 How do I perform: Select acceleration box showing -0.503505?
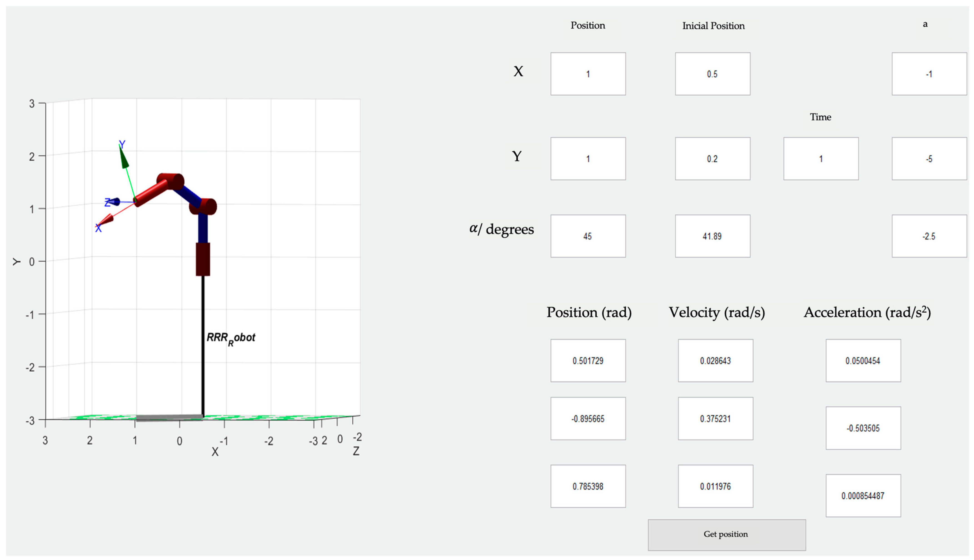pos(863,428)
